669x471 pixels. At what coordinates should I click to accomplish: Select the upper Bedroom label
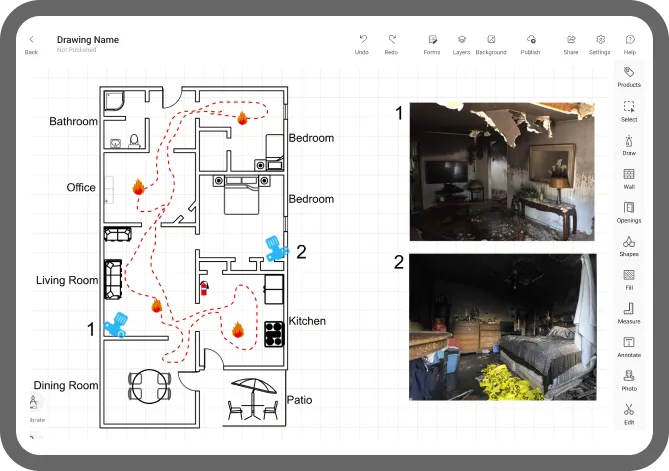311,138
